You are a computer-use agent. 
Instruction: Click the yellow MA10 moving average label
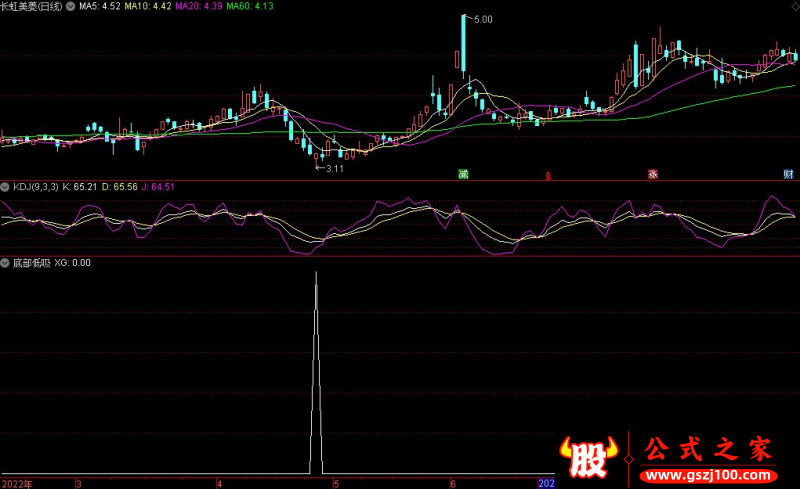click(x=148, y=7)
